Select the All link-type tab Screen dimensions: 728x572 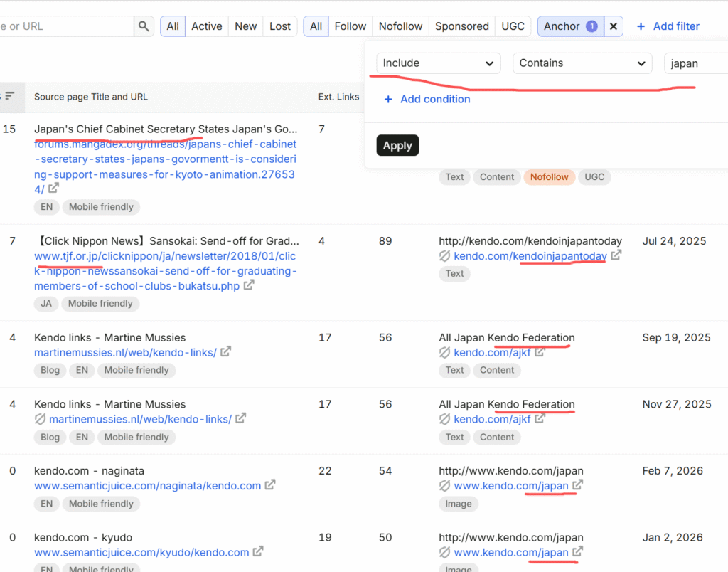point(316,26)
